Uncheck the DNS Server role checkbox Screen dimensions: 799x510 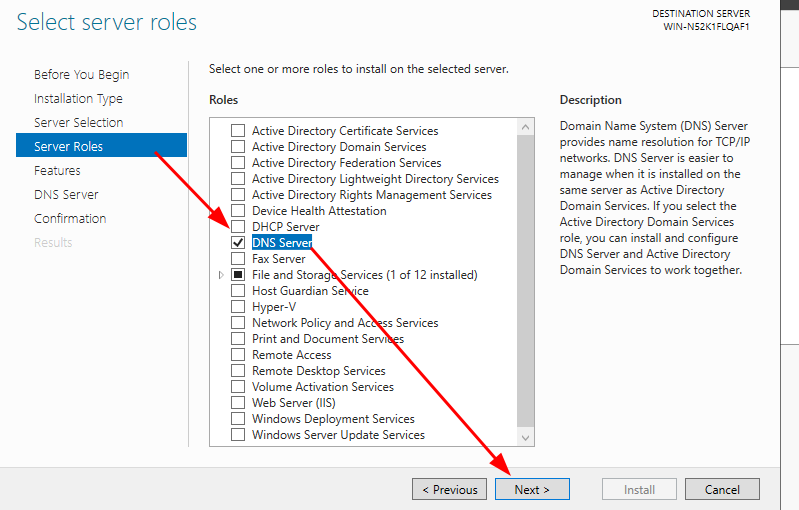pos(238,243)
